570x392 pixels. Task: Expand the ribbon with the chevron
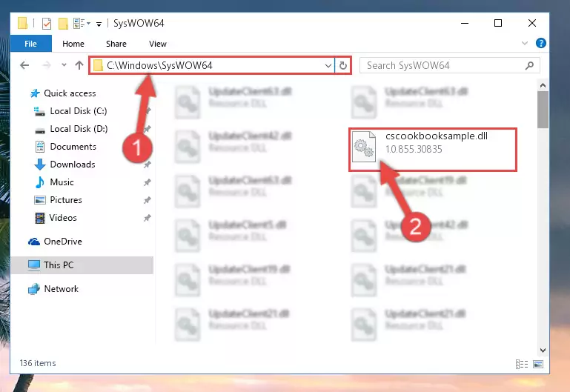[525, 43]
